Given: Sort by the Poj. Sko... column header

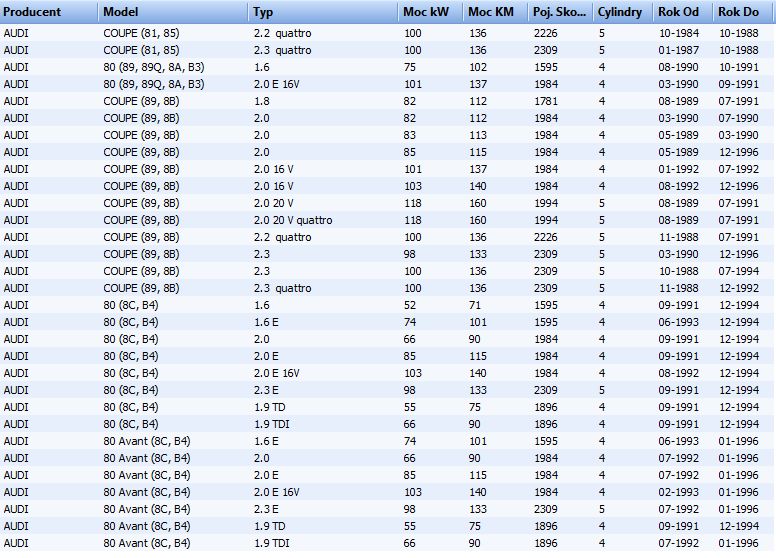Looking at the screenshot, I should click(x=560, y=12).
